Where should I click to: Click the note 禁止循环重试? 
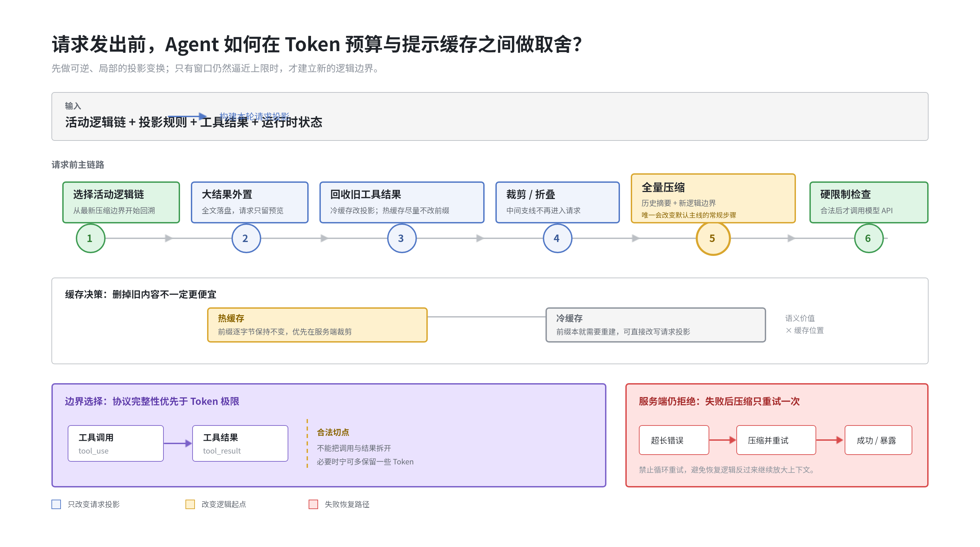click(728, 469)
